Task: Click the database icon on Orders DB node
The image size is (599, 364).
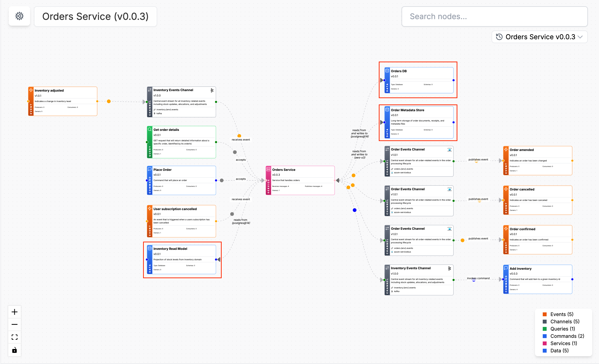Action: click(x=387, y=71)
